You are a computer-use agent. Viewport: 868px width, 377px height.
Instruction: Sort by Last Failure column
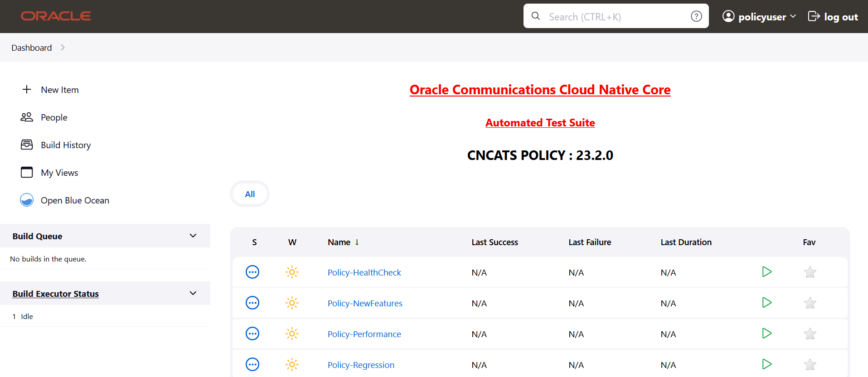coord(590,242)
